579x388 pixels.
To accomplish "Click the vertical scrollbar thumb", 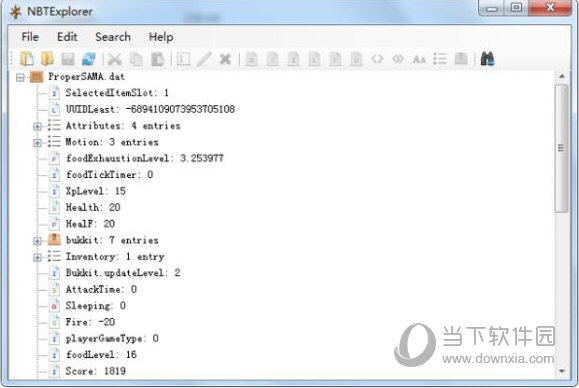I will tap(561, 148).
